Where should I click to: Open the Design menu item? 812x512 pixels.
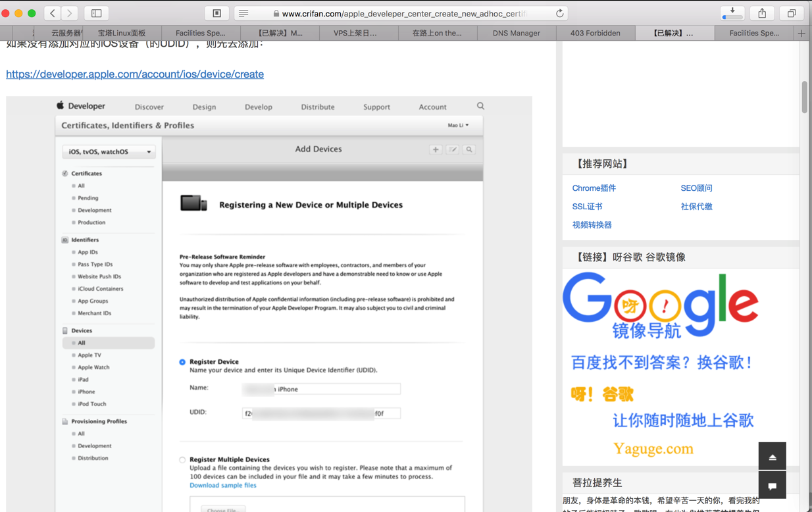pyautogui.click(x=204, y=107)
